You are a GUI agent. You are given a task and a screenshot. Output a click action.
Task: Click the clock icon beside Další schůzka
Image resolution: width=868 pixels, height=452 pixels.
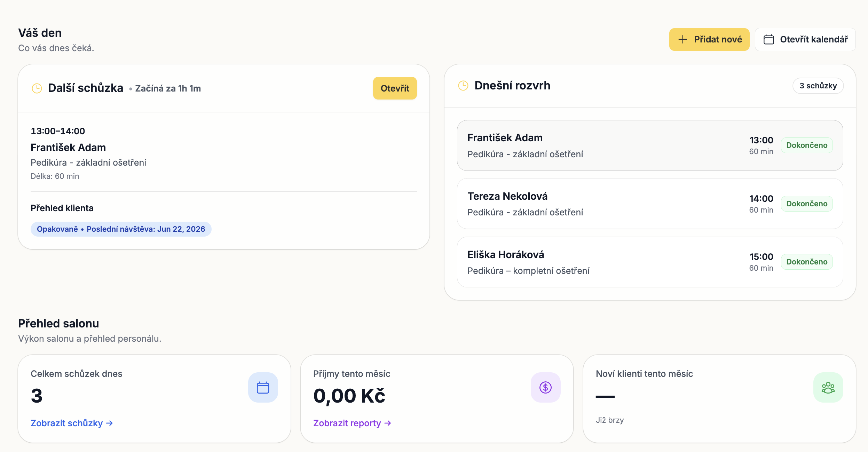pos(37,88)
